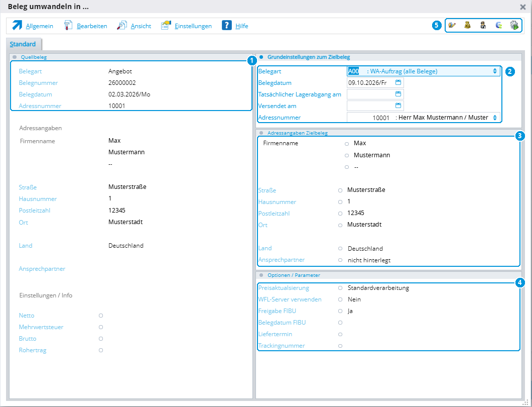532x407 pixels.
Task: Click the Mehrwertsteuer label in Quellbeleg
Action: (41, 327)
